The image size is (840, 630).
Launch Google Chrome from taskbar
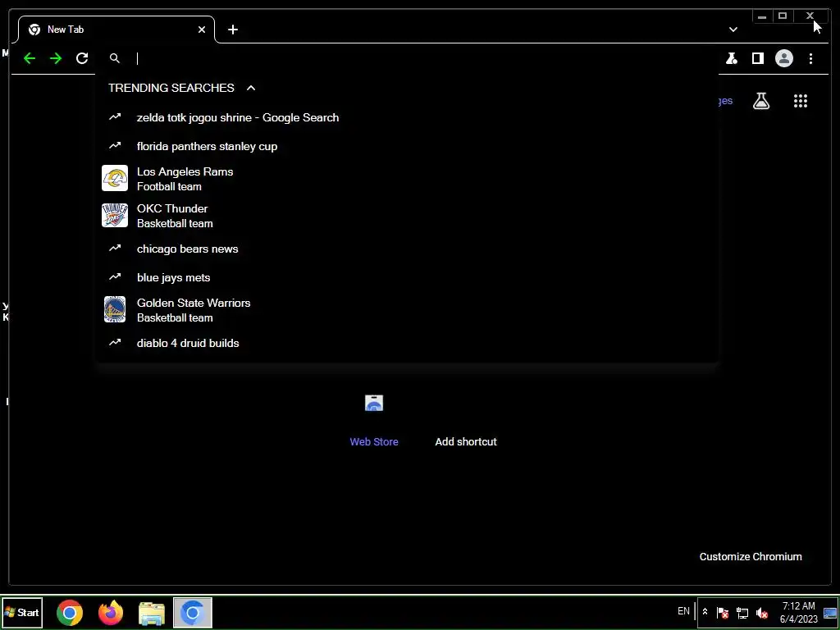[x=70, y=613]
